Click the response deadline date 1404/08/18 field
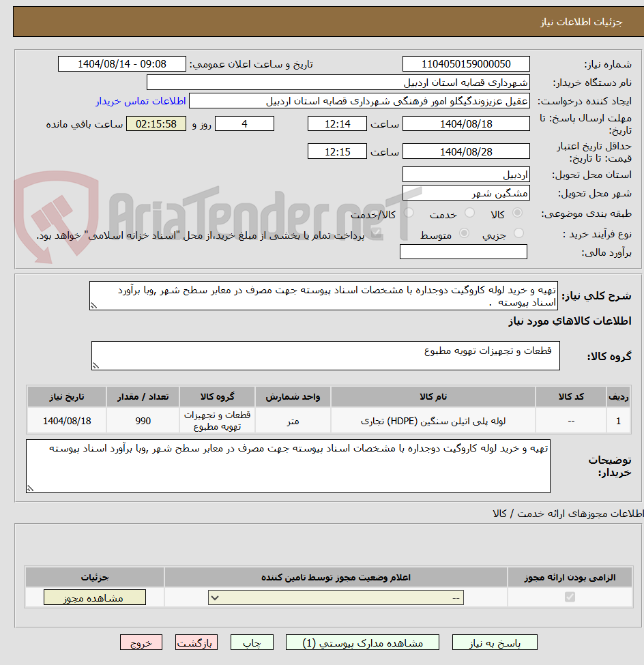The height and width of the screenshot is (665, 644). click(x=466, y=124)
